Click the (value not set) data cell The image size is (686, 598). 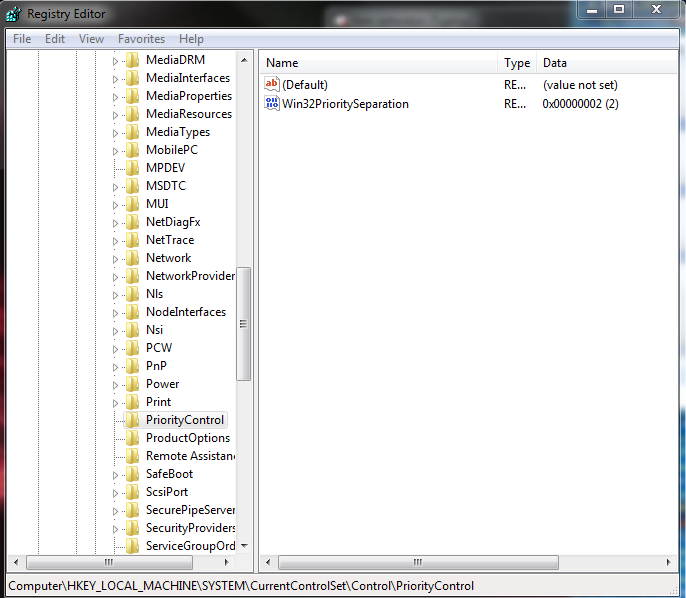580,85
